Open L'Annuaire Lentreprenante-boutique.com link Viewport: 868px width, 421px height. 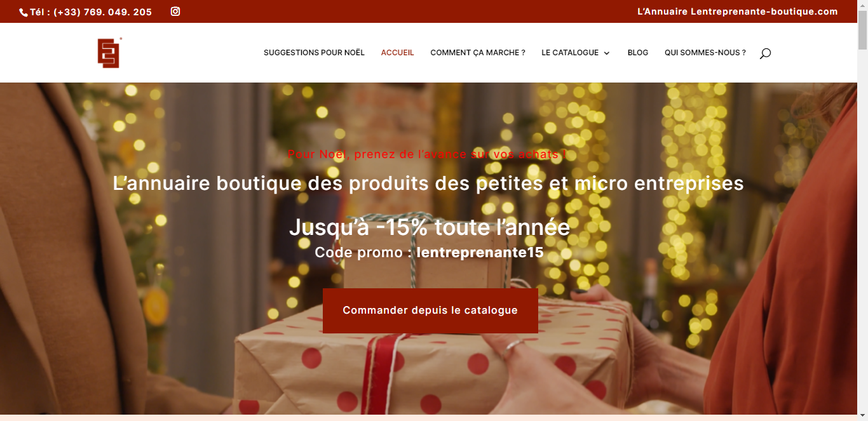tap(737, 11)
